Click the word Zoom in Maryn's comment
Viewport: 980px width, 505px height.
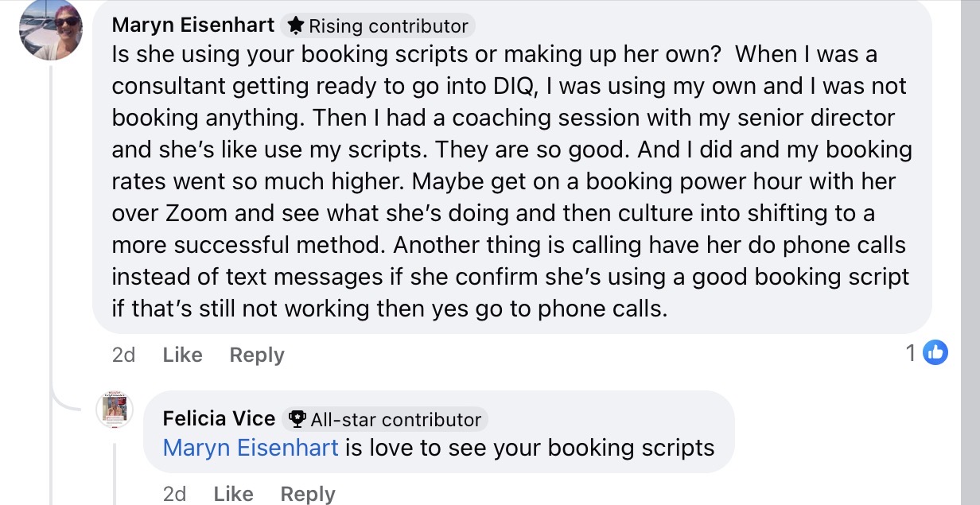(194, 213)
